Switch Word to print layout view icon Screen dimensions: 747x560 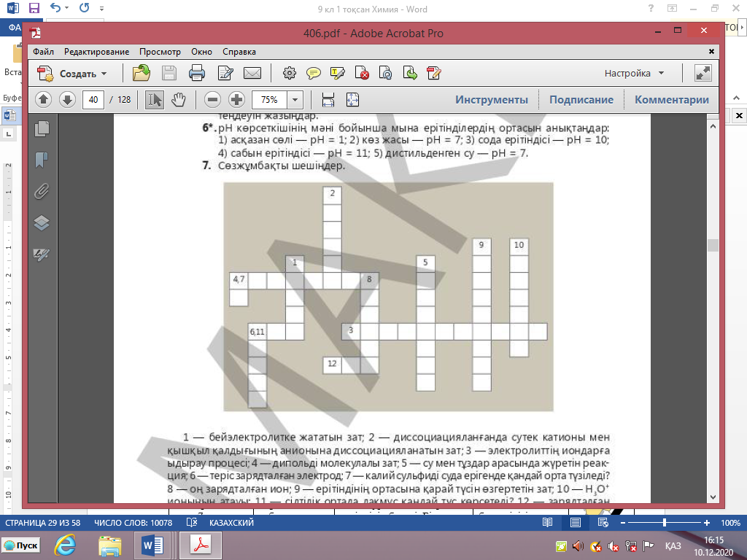[576, 523]
